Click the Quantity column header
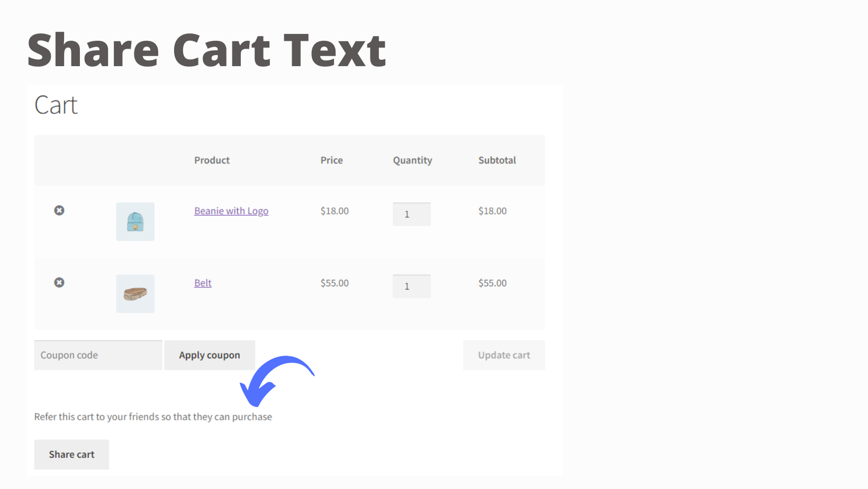The image size is (868, 489). 412,160
